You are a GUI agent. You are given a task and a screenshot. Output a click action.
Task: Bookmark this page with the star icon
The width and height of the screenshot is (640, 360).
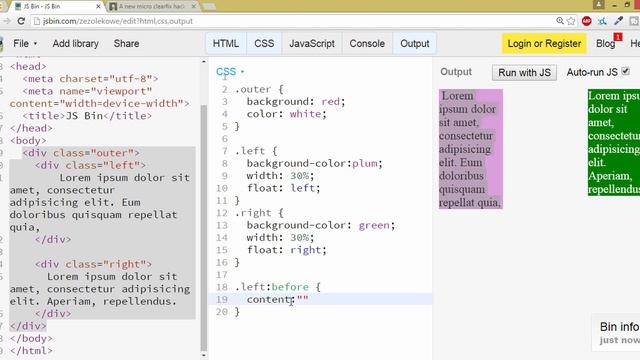571,21
